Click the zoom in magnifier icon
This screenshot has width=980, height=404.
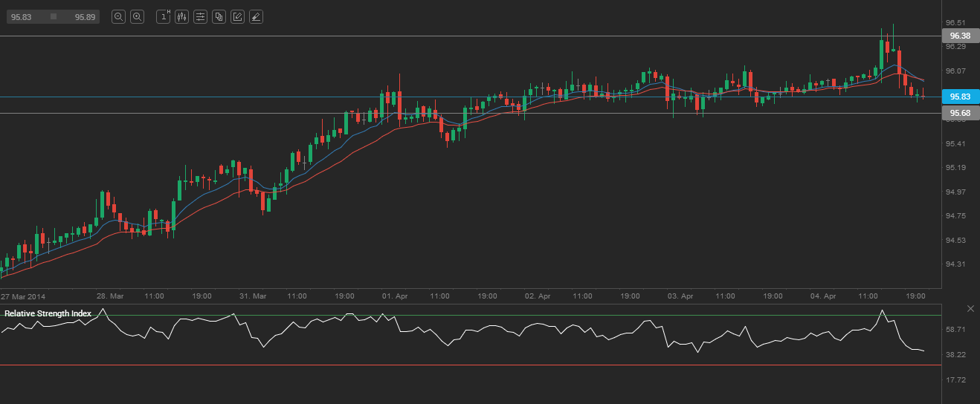tap(137, 16)
